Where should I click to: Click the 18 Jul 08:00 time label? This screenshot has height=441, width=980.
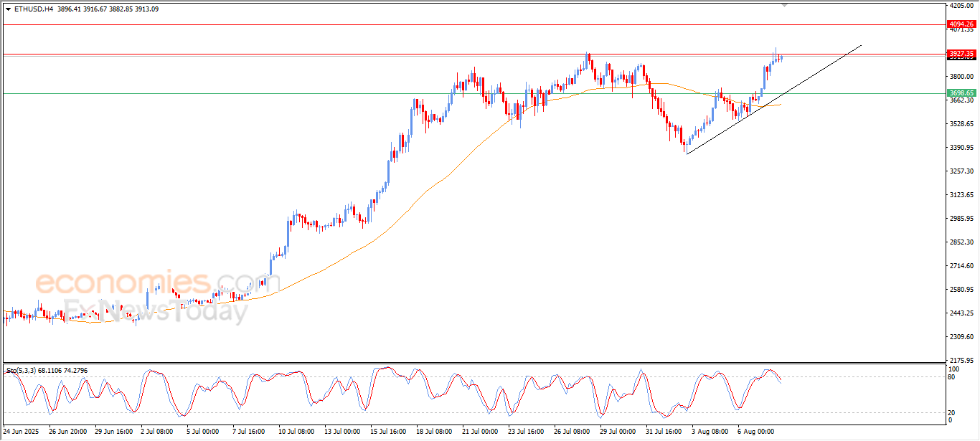tap(434, 432)
